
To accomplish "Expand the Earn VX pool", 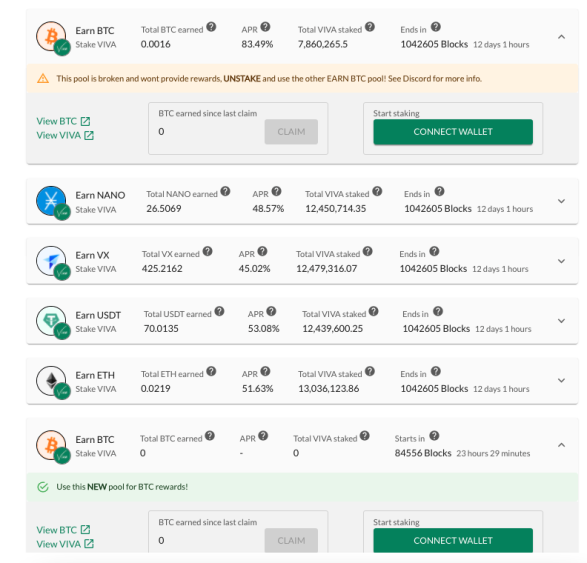I will (x=561, y=261).
